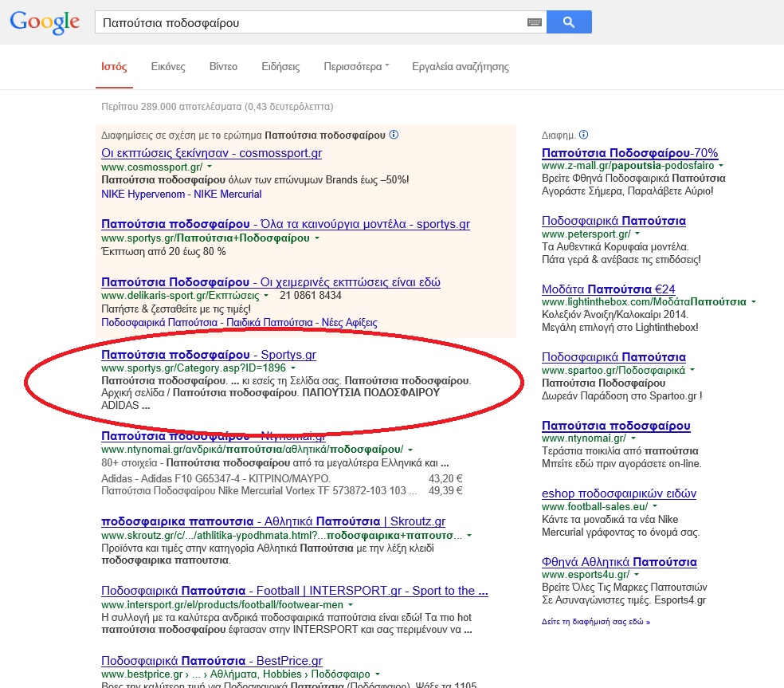784x688 pixels.
Task: Open ad Όλα τα καινούργια μοντέλα - sportys.gr
Action: (285, 224)
